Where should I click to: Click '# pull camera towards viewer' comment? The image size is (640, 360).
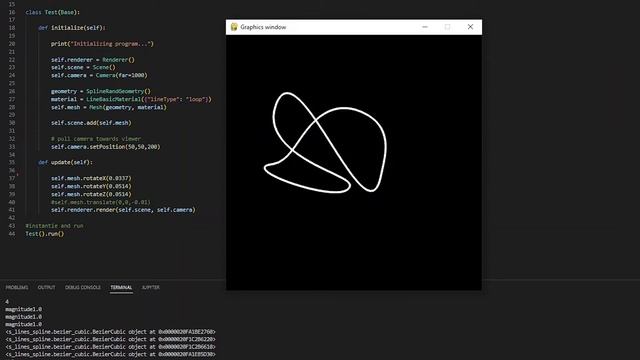point(96,139)
